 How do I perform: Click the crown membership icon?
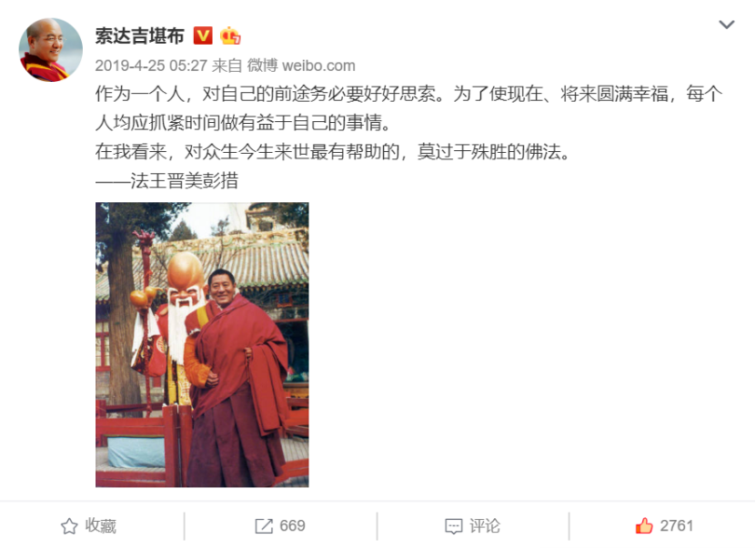click(230, 36)
